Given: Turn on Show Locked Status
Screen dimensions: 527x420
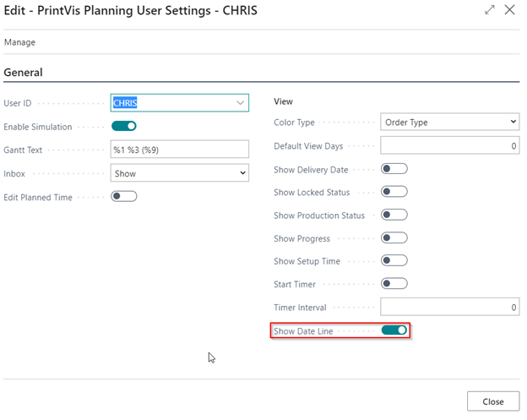Looking at the screenshot, I should tap(394, 192).
